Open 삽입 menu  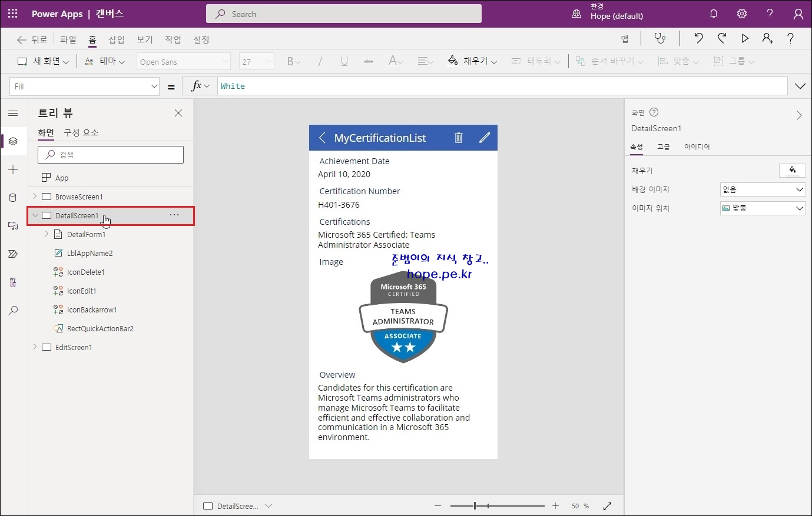[x=117, y=39]
